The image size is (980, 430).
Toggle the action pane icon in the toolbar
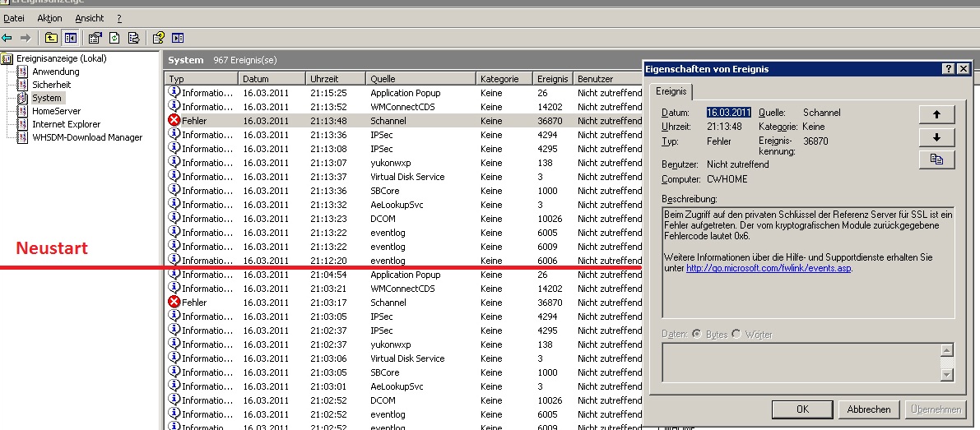pyautogui.click(x=178, y=38)
